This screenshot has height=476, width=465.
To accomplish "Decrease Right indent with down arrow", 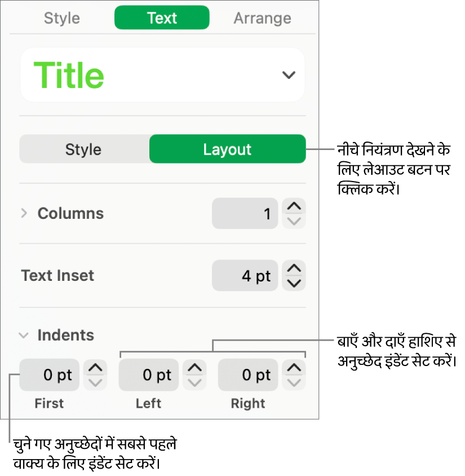I will [294, 382].
